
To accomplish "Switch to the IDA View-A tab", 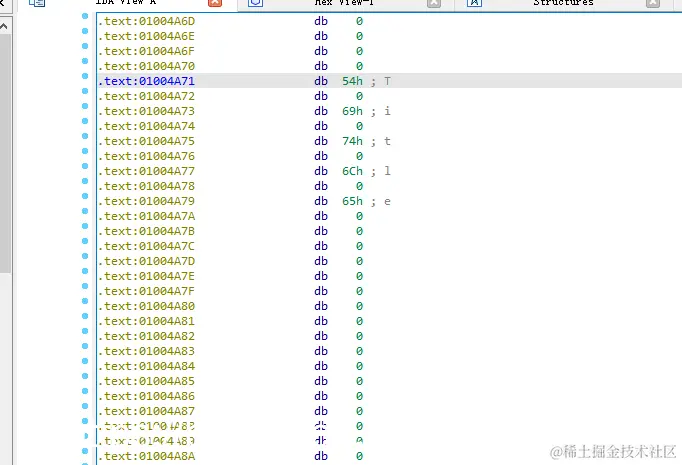I will (x=125, y=3).
